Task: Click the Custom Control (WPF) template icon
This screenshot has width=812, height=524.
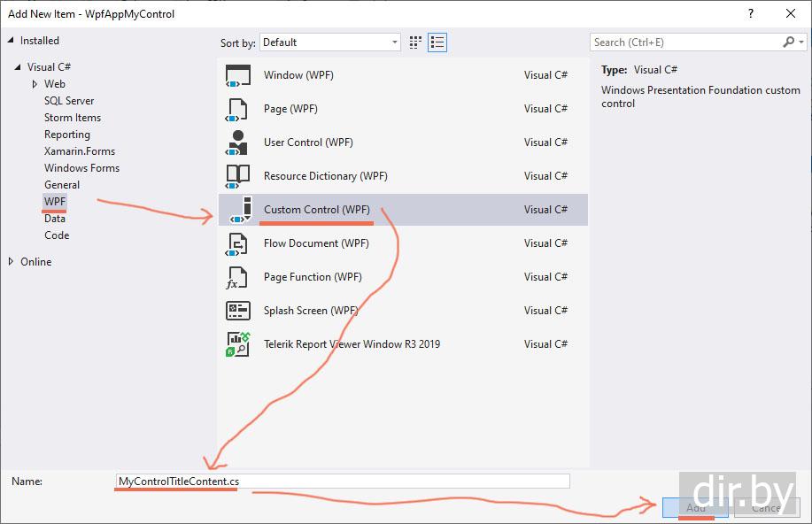Action: tap(241, 210)
